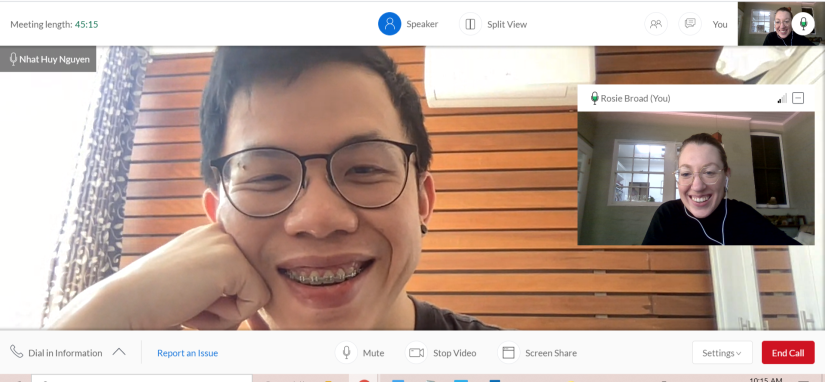End Call red button
The width and height of the screenshot is (825, 382).
tap(788, 353)
